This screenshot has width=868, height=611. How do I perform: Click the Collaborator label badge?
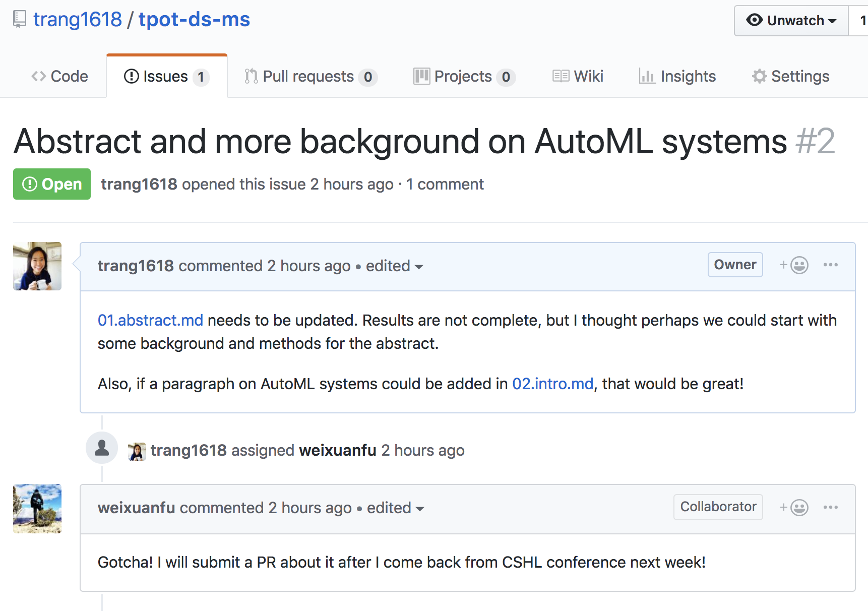(x=718, y=507)
